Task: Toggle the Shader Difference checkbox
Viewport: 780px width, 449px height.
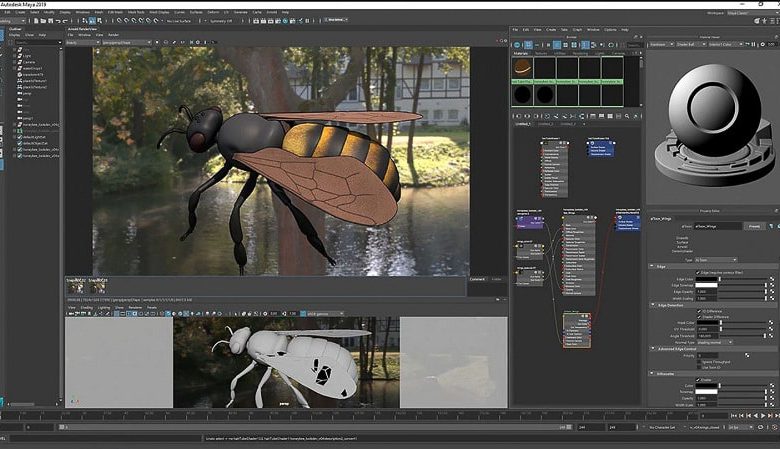Action: [697, 318]
